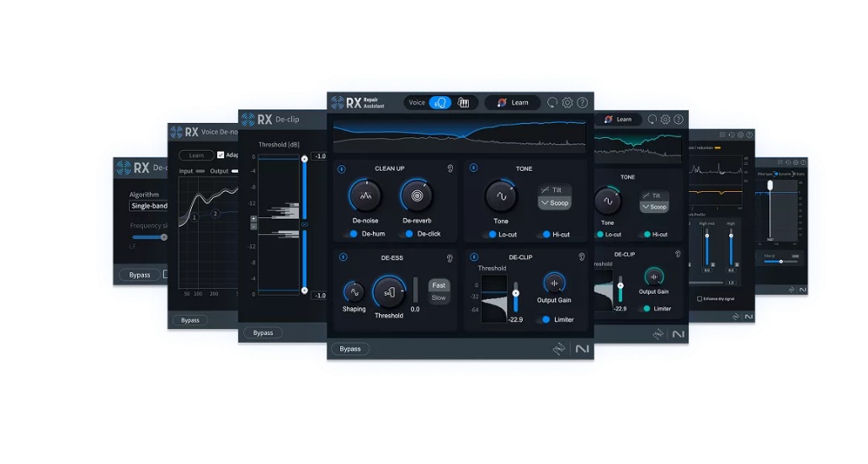868x464 pixels.
Task: Click the 0.0 de-ess meter value
Action: [415, 310]
